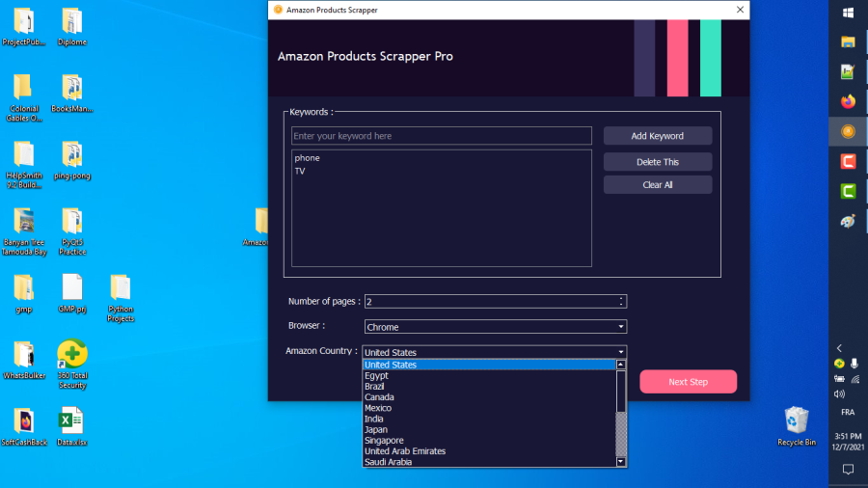Viewport: 868px width, 488px height.
Task: Choose Egypt in country list
Action: (x=489, y=376)
